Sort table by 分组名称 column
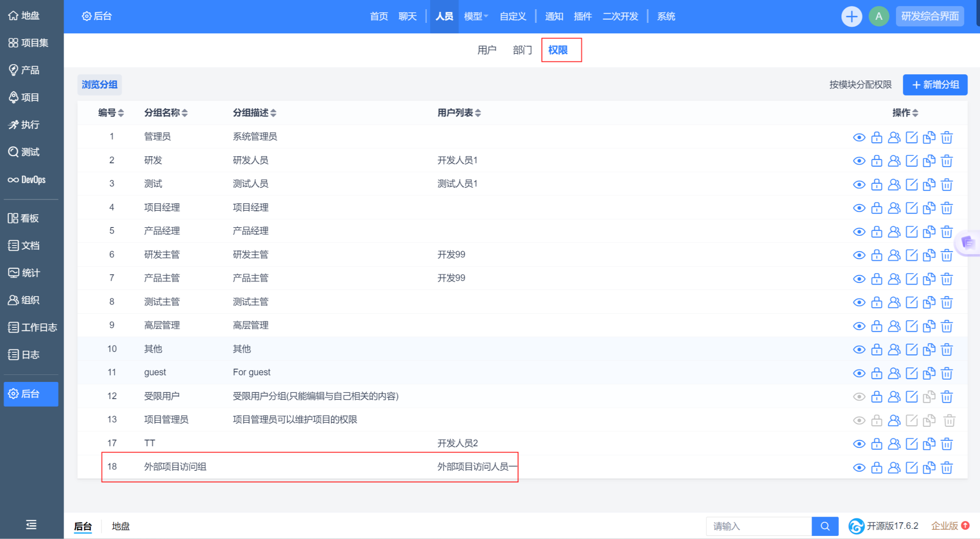Viewport: 980px width, 539px height. tap(166, 113)
